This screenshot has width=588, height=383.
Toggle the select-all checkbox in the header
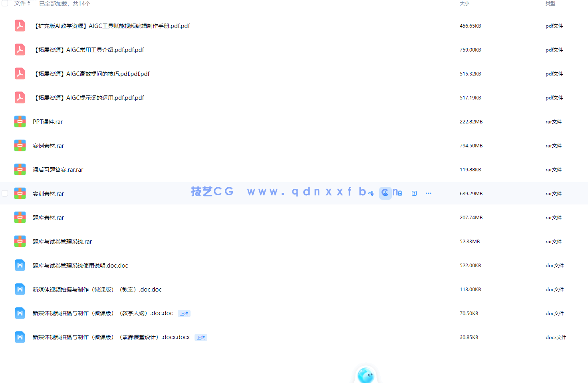[x=5, y=3]
